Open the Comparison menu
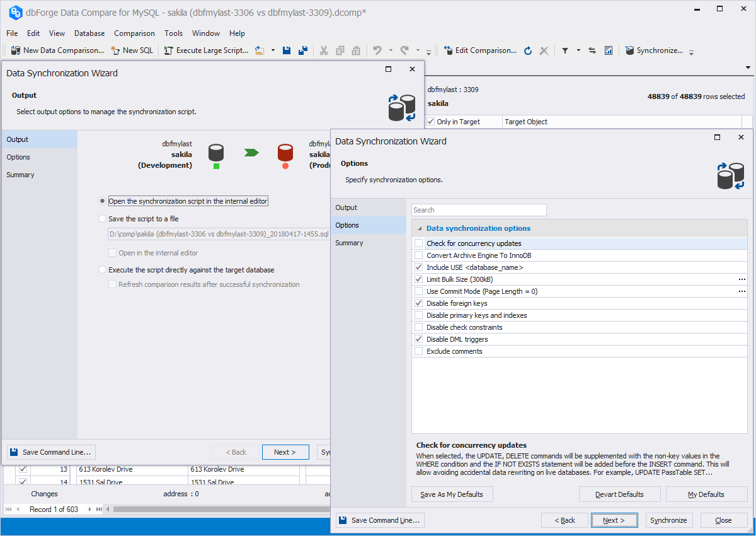Image resolution: width=756 pixels, height=536 pixels. [134, 33]
